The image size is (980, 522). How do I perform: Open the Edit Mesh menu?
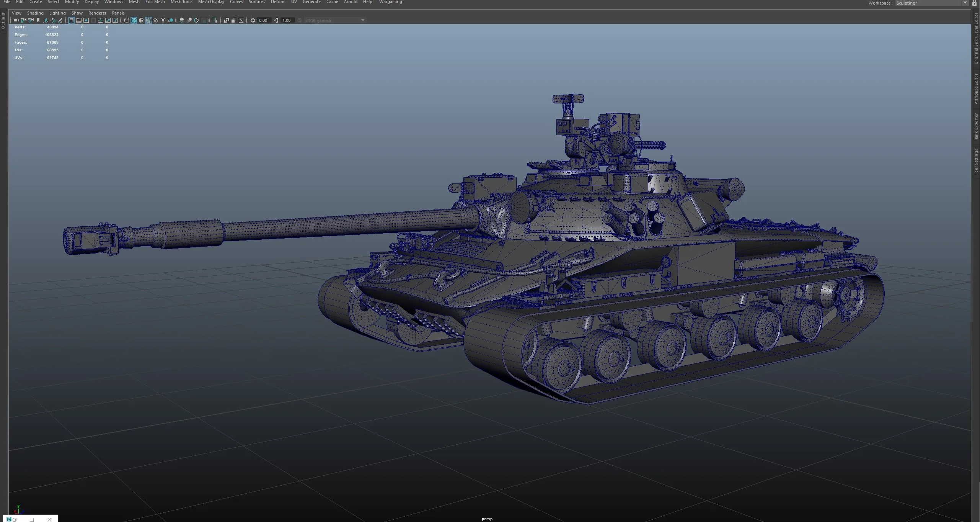coord(155,2)
